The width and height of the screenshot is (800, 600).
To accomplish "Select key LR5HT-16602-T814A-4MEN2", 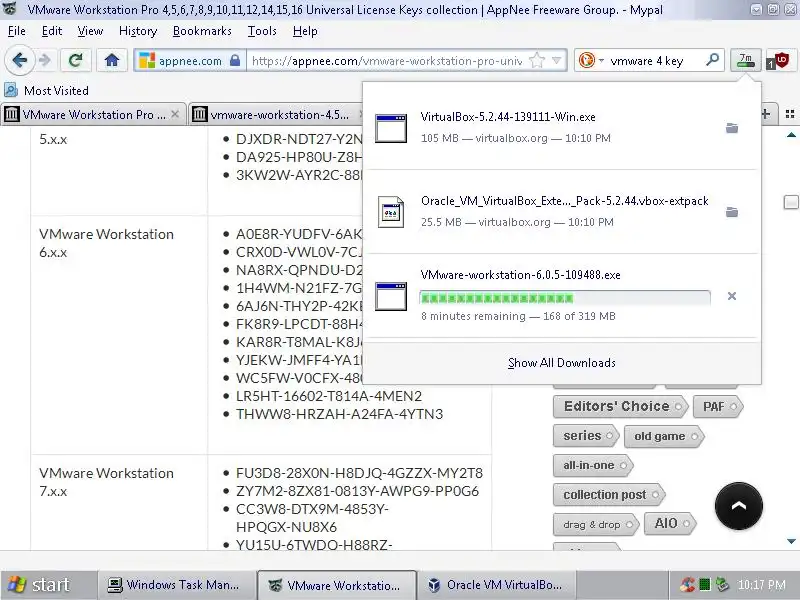I will 329,396.
